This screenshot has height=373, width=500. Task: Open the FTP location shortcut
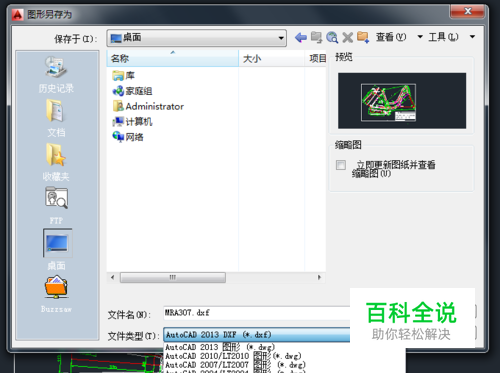56,206
